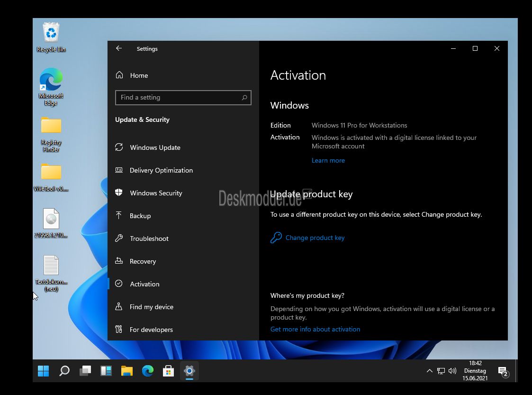Select the Activation sidebar entry
The height and width of the screenshot is (395, 532).
183,284
